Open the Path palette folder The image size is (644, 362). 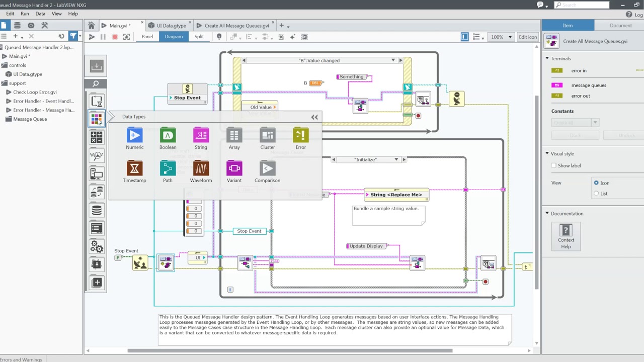click(168, 172)
